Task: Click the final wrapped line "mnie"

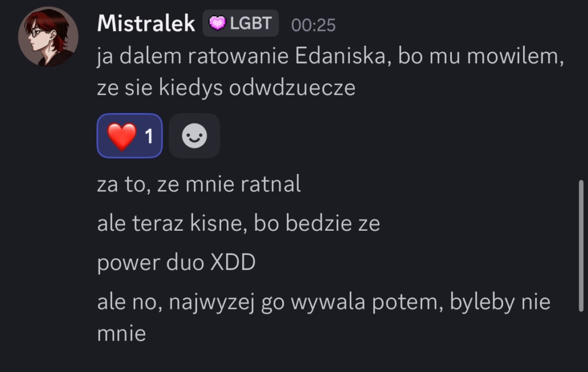Action: (121, 333)
